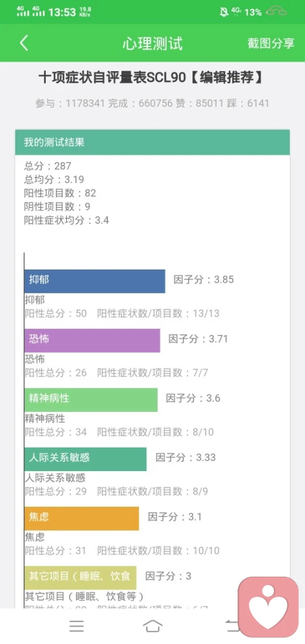The width and height of the screenshot is (305, 644).
Task: Tap the Android back navigation icon
Action: point(231,626)
